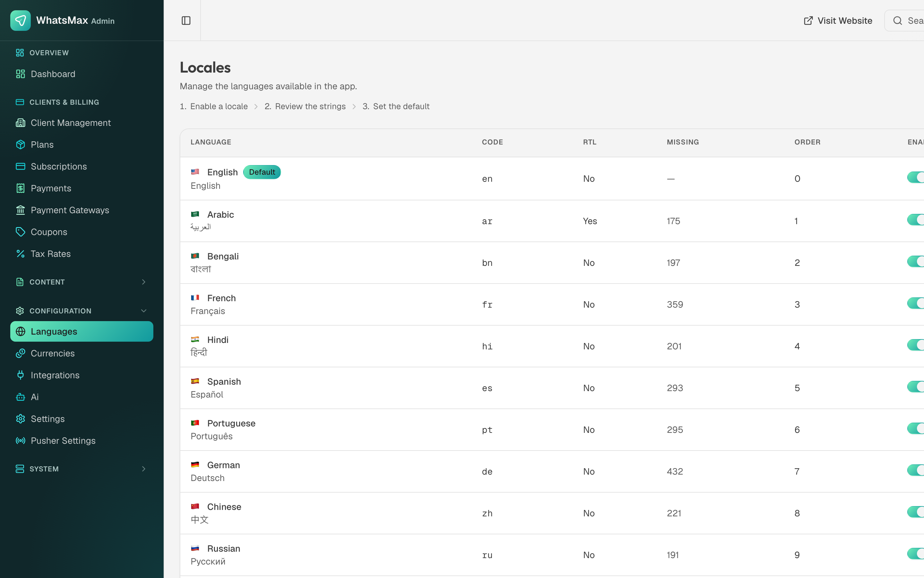The image size is (924, 578).
Task: Go to Client Management page
Action: [x=82, y=123]
